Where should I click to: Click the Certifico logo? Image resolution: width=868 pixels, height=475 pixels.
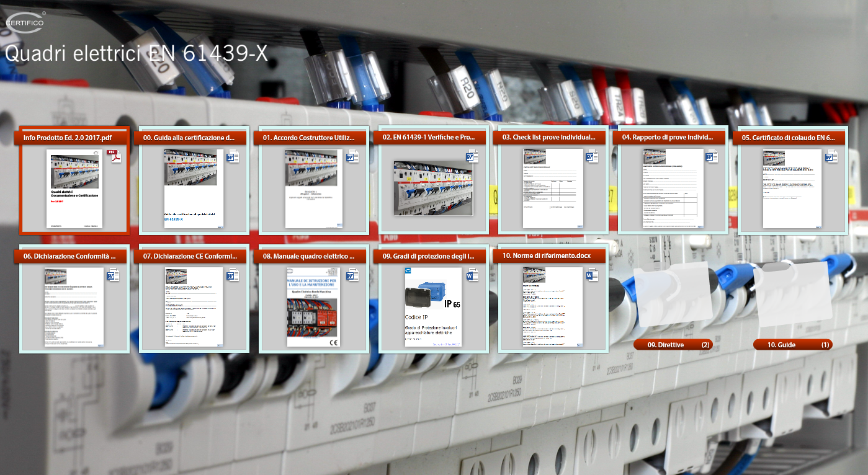click(25, 22)
